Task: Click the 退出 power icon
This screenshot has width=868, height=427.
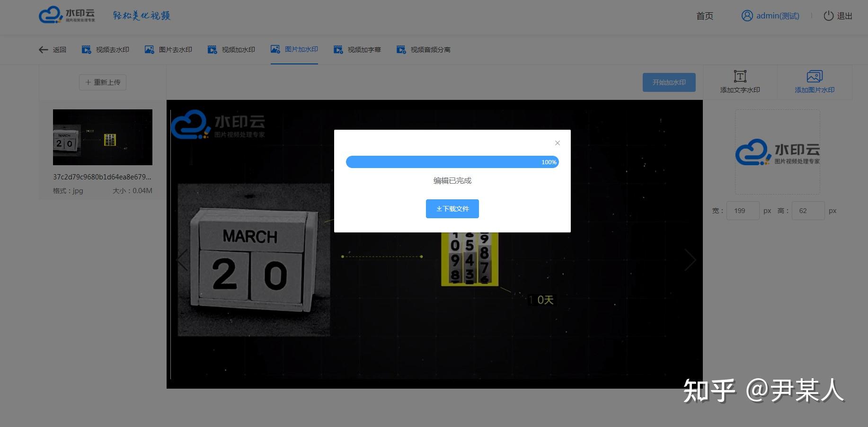Action: (828, 16)
